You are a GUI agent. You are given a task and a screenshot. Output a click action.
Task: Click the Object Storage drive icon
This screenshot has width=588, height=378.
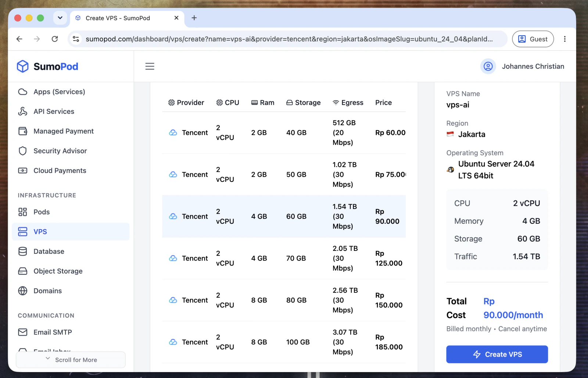pyautogui.click(x=23, y=271)
